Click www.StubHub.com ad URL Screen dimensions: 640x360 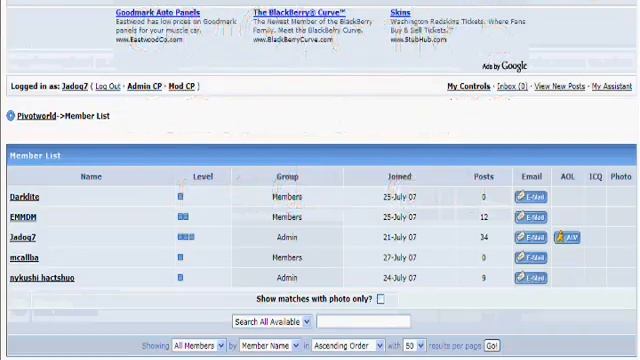tap(418, 40)
